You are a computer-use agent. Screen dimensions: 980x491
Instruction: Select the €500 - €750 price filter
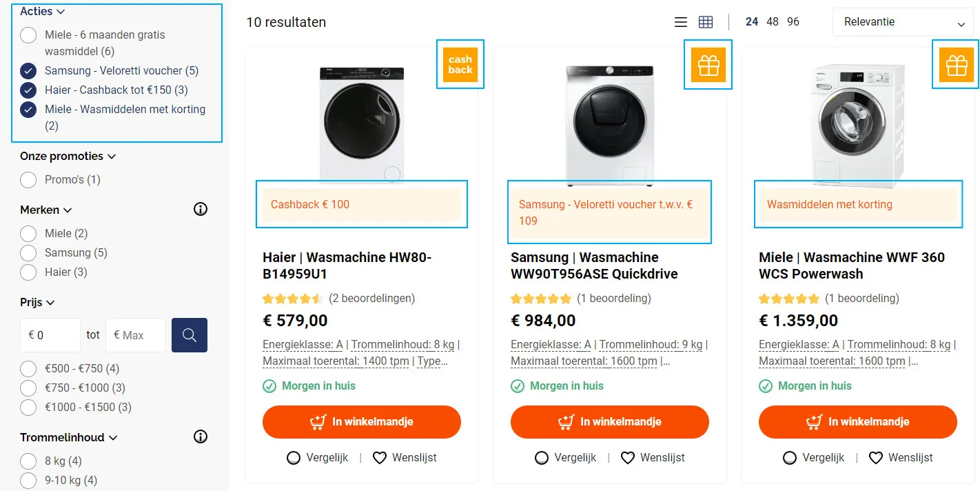(x=28, y=368)
